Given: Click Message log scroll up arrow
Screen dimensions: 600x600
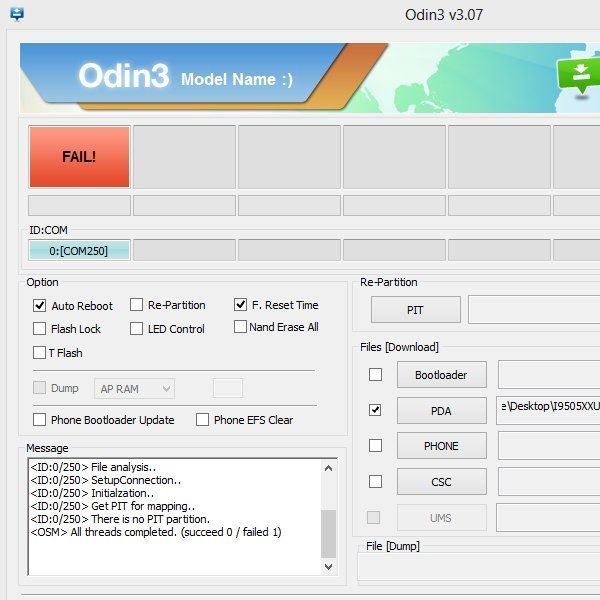Looking at the screenshot, I should 328,468.
